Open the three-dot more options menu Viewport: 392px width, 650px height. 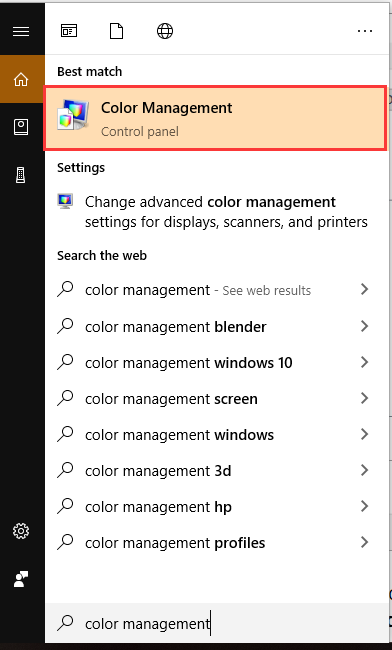tap(365, 31)
